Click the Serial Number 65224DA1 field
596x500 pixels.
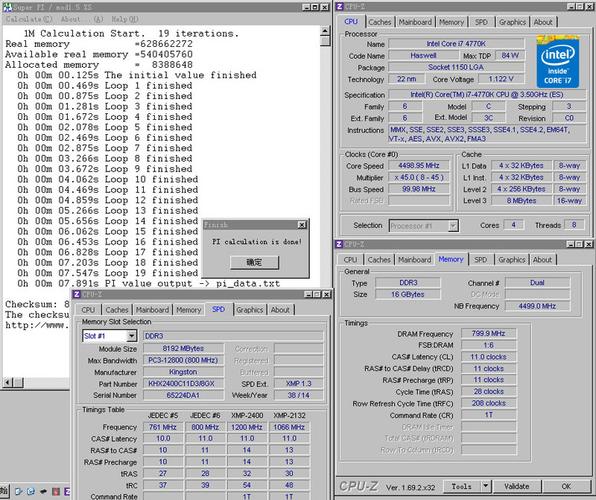tap(183, 395)
